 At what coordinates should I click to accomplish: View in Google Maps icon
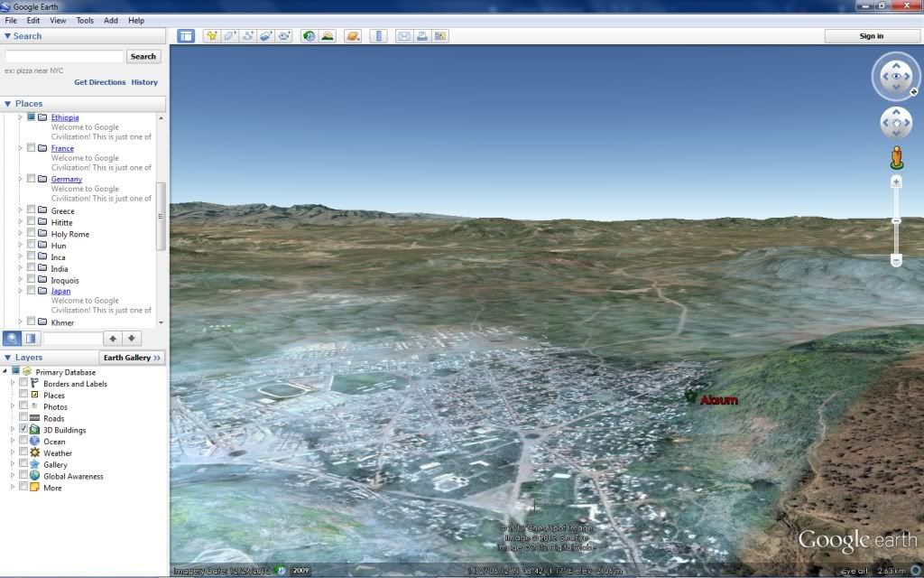tap(440, 36)
